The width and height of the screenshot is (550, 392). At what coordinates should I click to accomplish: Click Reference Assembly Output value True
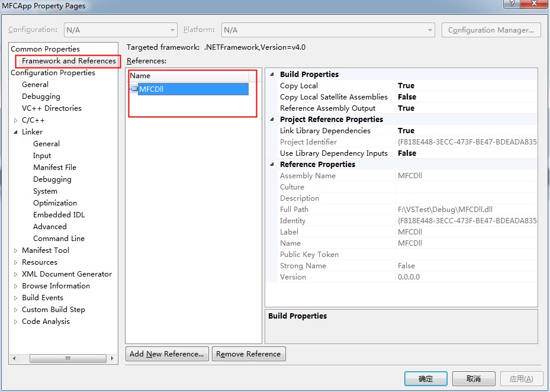[x=406, y=108]
